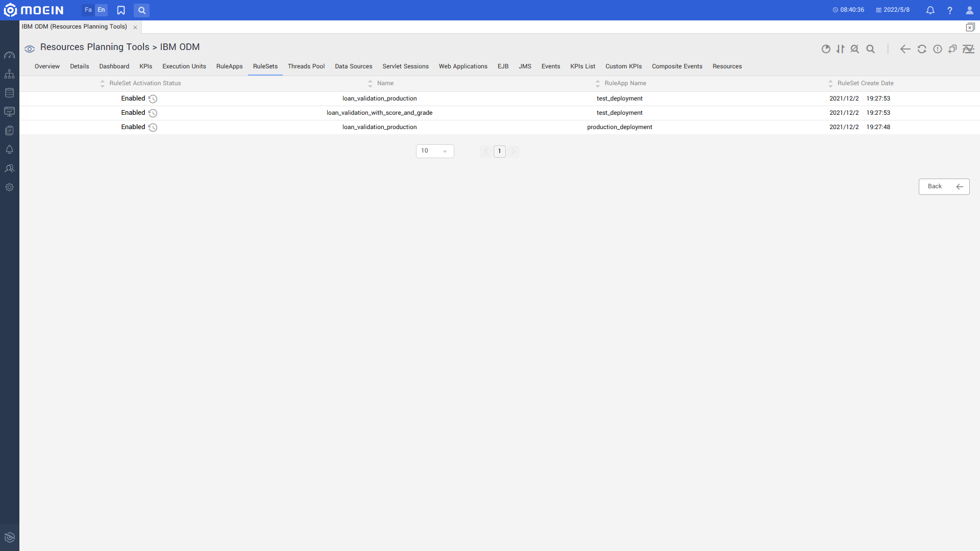Screen dimensions: 980x551
Task: Open the Events tab
Action: point(551,67)
